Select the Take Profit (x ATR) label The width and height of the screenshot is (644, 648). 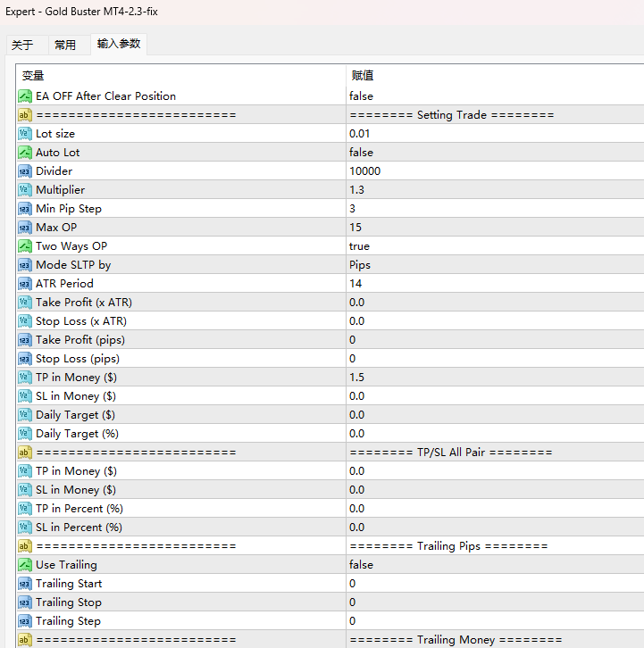[84, 303]
